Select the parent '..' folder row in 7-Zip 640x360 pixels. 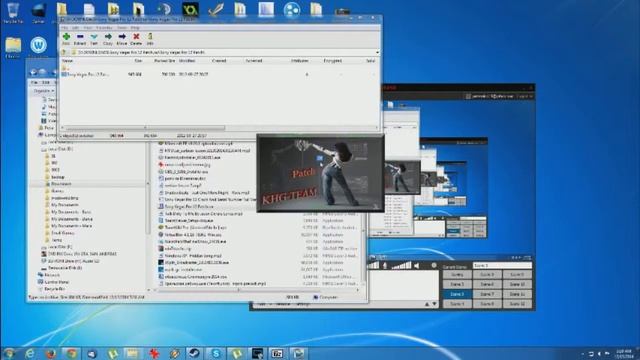[65, 68]
